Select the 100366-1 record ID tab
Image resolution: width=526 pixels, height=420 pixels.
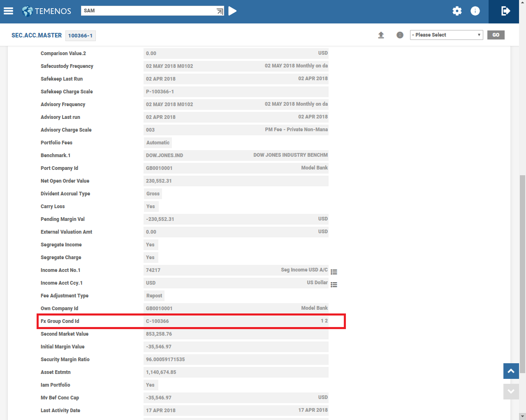81,36
